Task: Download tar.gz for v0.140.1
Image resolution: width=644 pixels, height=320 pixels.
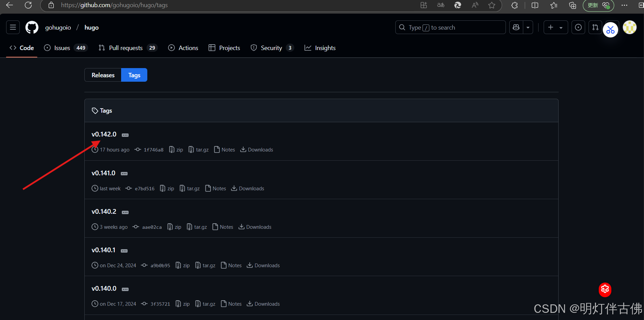Action: (205, 265)
